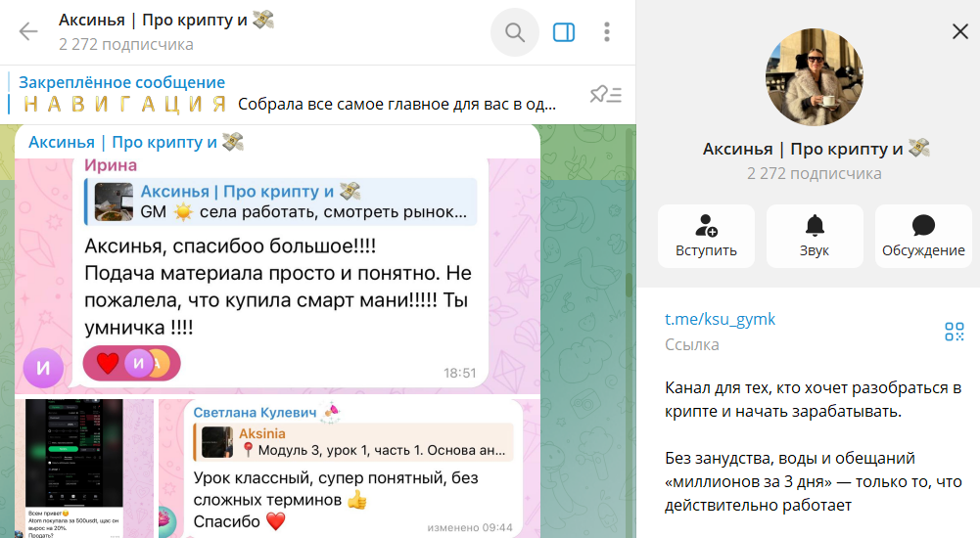Open the pinned messages list icon
Image resolution: width=980 pixels, height=538 pixels.
(x=605, y=94)
